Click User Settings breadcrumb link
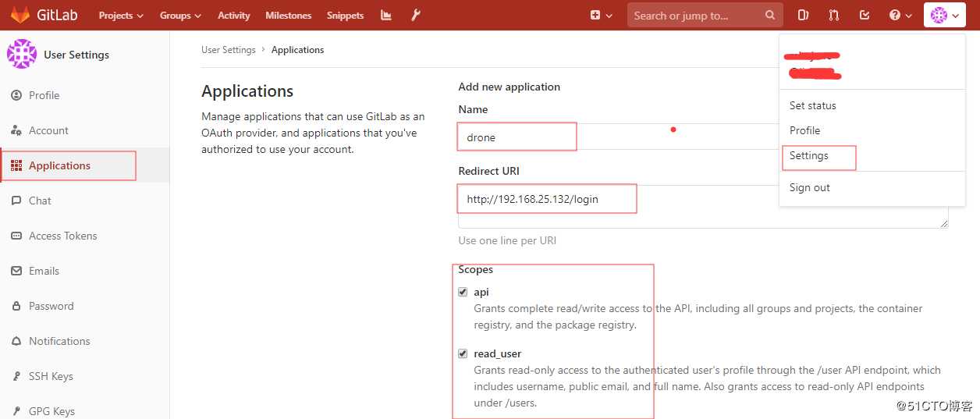The height and width of the screenshot is (419, 980). click(228, 50)
